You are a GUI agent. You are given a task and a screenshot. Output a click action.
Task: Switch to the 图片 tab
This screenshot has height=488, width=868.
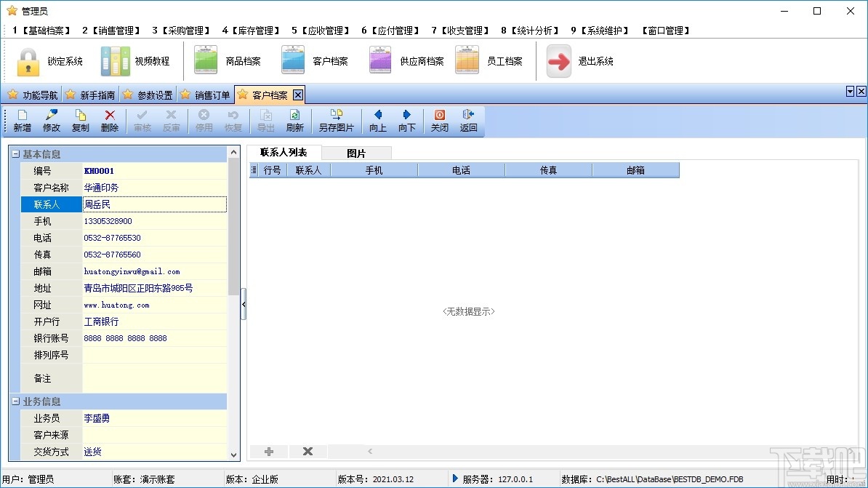pyautogui.click(x=356, y=153)
